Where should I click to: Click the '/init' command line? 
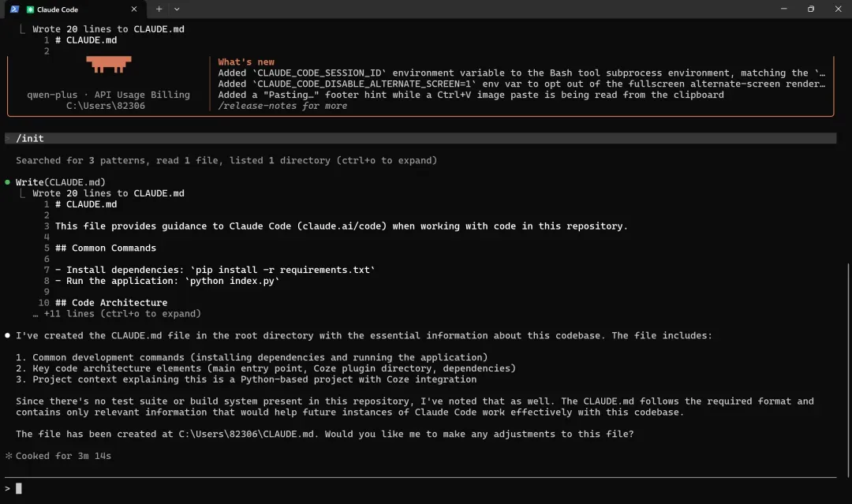(x=420, y=139)
